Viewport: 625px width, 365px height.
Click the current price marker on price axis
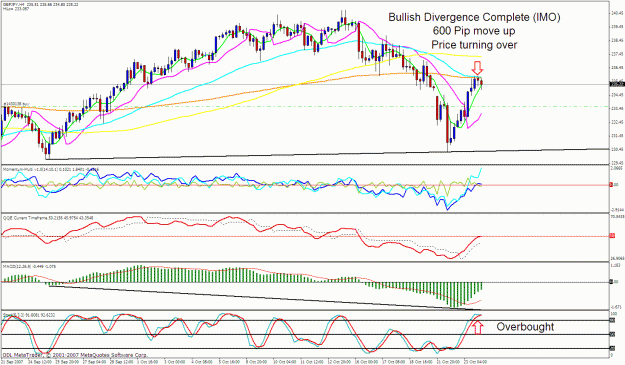tap(616, 84)
